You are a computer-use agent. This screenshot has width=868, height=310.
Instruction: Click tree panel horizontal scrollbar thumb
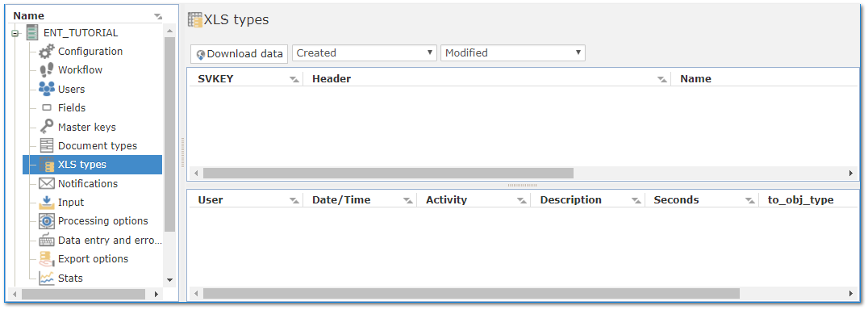point(83,294)
